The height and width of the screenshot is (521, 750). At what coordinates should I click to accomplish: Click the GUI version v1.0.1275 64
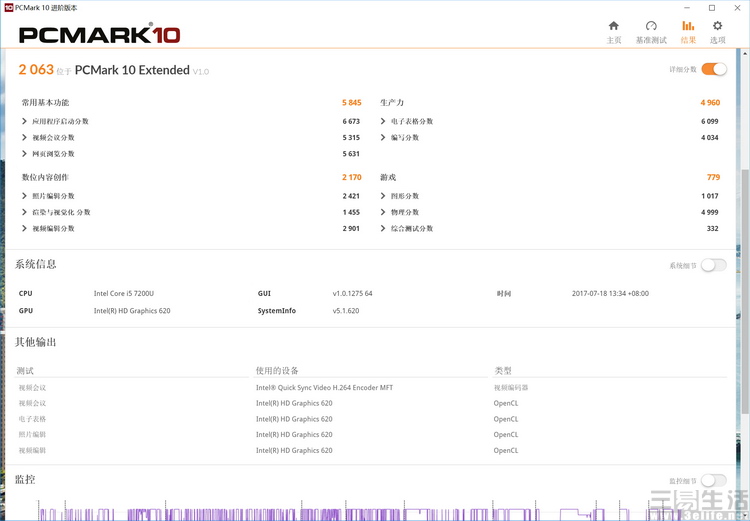coord(353,293)
